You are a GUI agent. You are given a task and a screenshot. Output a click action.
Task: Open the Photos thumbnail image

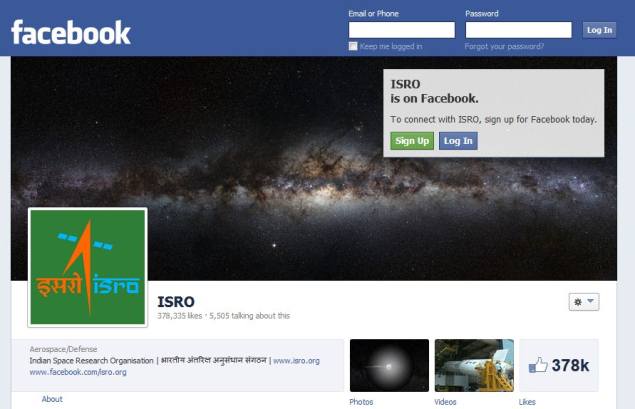tap(389, 365)
